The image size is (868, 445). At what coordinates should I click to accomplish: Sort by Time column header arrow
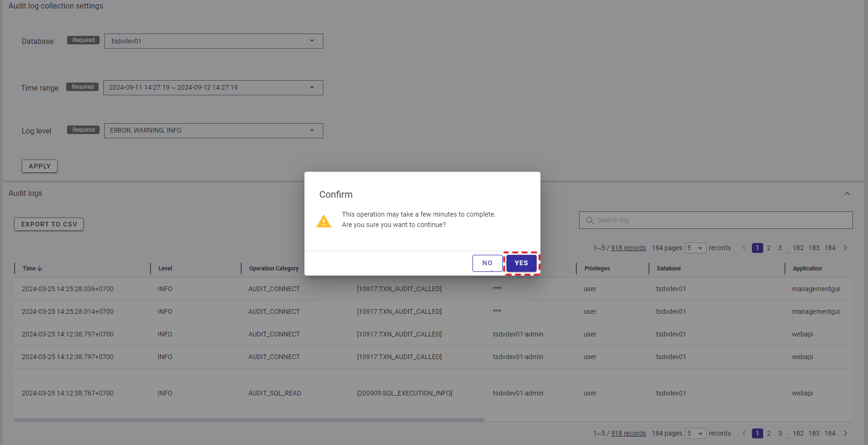point(40,269)
